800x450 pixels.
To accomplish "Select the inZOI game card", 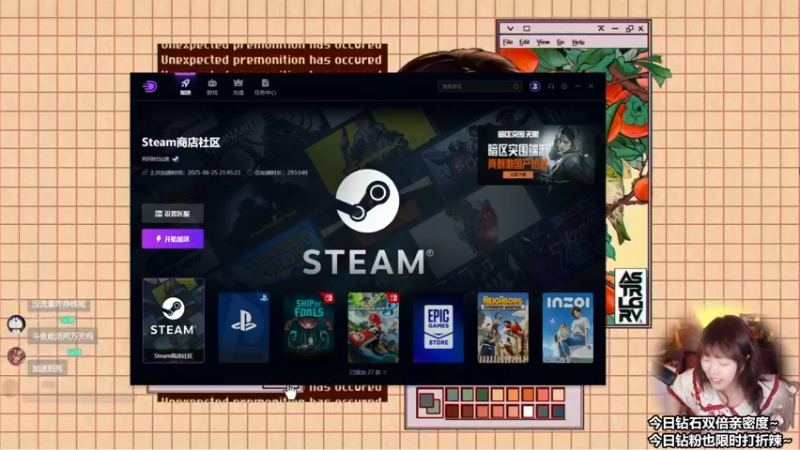I will pos(568,328).
